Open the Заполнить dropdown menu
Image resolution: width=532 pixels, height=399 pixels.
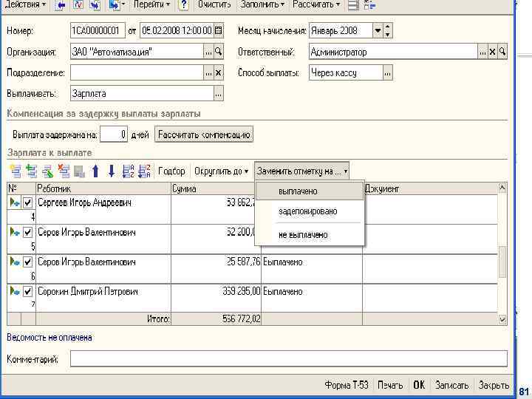[262, 4]
